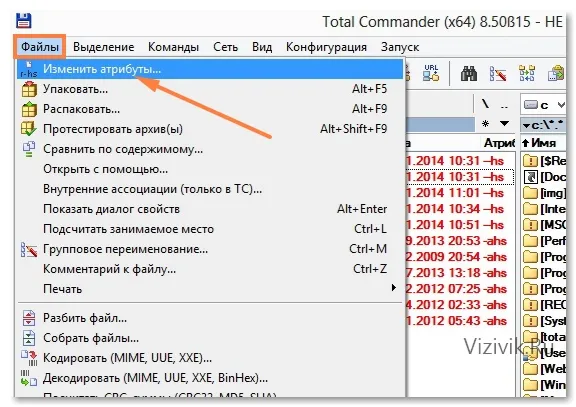Screen dimensions: 576x407
Task: Select the [img] folder row
Action: pyautogui.click(x=544, y=193)
